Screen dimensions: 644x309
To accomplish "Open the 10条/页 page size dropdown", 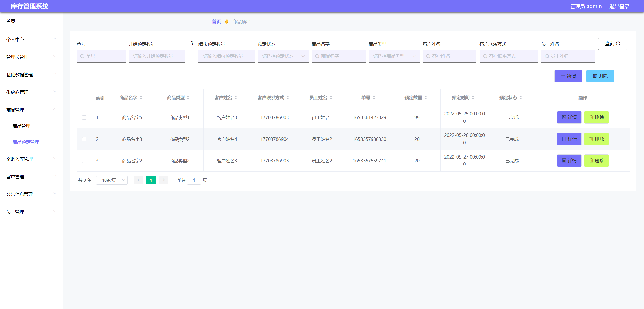I will 112,180.
